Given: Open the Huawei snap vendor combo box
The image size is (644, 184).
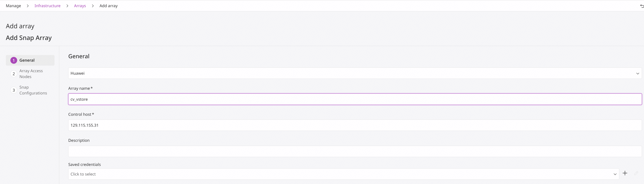Looking at the screenshot, I should pyautogui.click(x=355, y=73).
